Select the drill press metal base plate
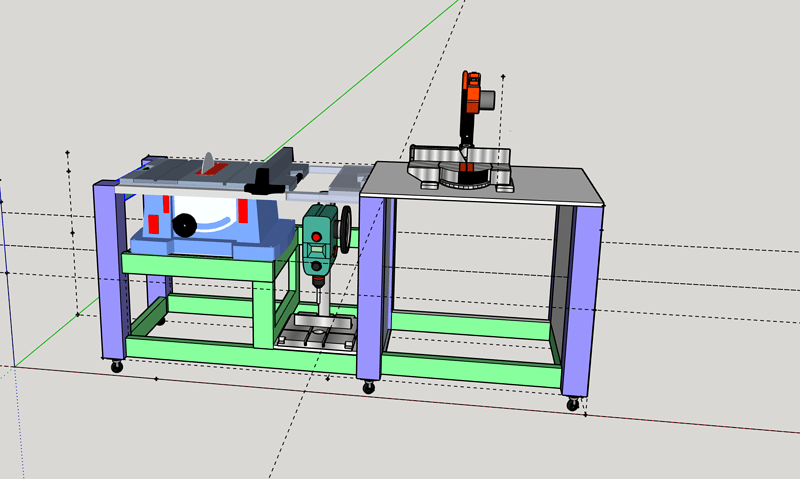Screen dimensions: 800x479 click(315, 333)
